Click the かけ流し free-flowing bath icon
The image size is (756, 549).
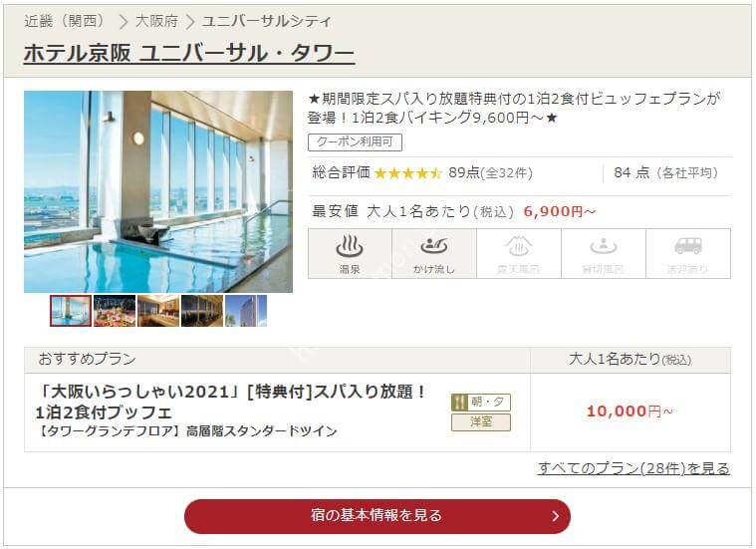[x=434, y=246]
